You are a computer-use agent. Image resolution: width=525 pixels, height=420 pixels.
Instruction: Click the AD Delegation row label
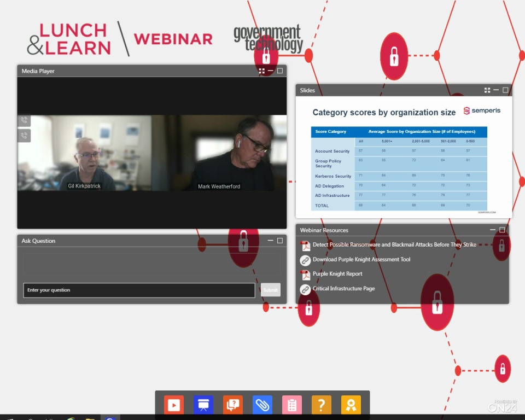coord(329,186)
